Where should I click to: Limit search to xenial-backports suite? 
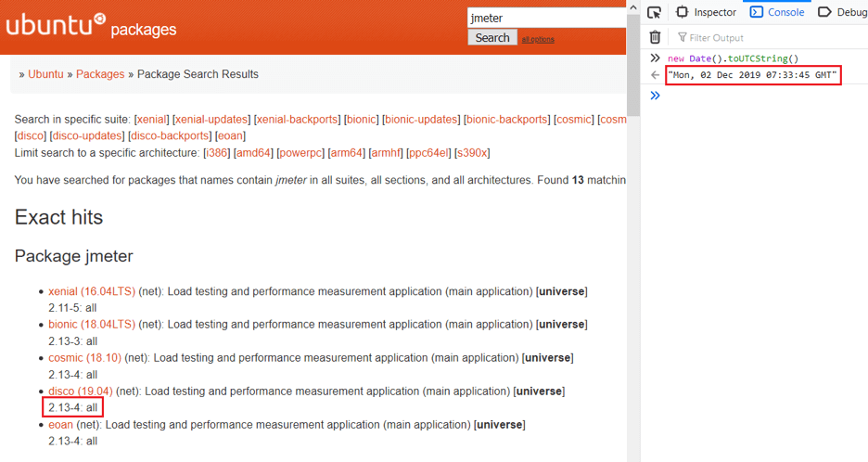click(298, 120)
